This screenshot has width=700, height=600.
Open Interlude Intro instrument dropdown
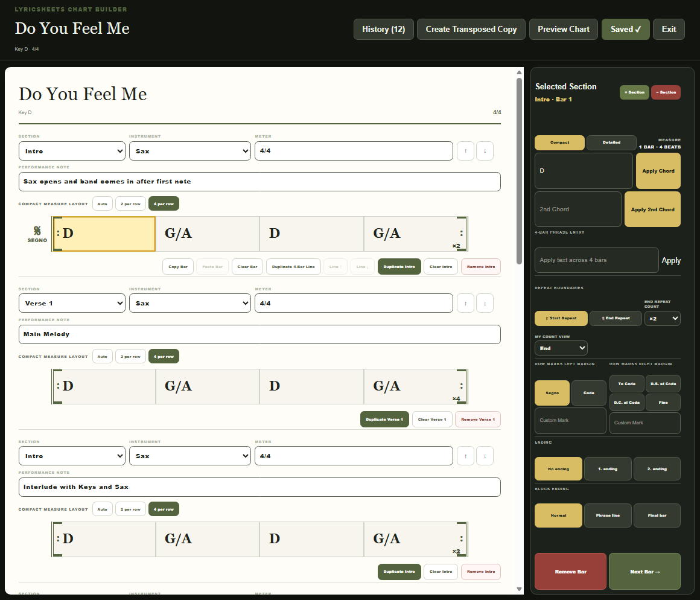(x=189, y=456)
